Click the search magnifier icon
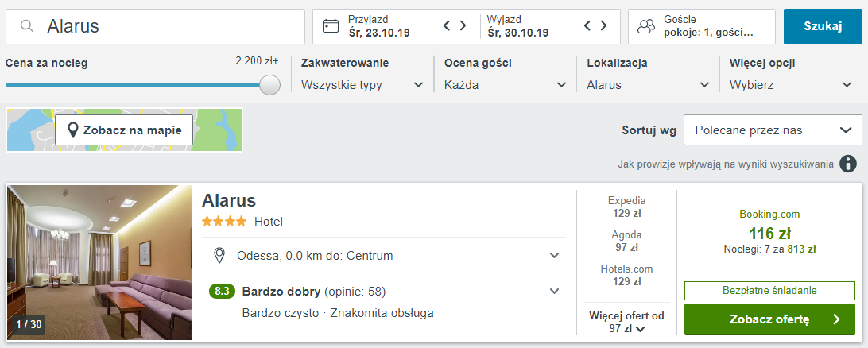The image size is (868, 348). (27, 26)
